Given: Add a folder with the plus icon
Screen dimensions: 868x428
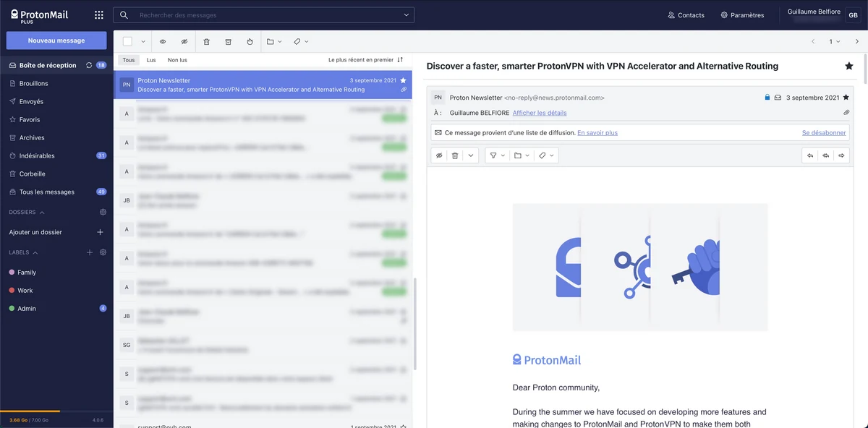Looking at the screenshot, I should 100,232.
